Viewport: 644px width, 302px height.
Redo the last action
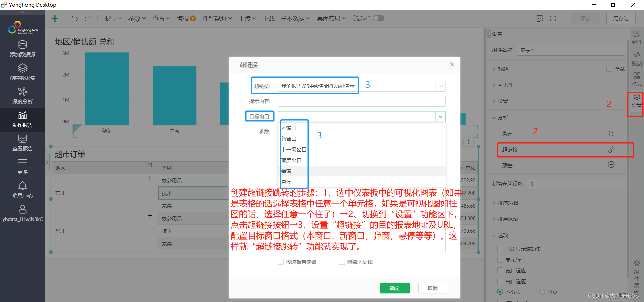click(88, 18)
